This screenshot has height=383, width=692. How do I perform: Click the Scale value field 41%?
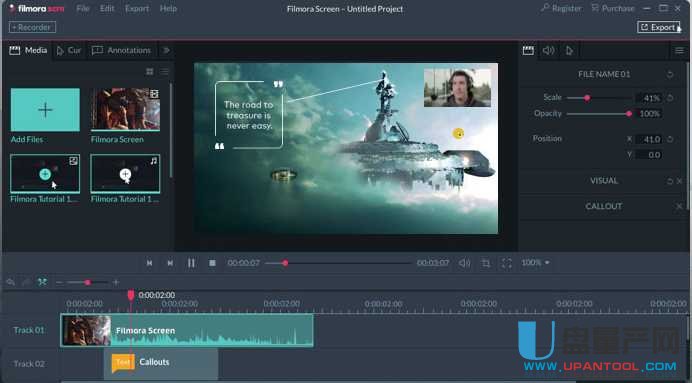648,98
